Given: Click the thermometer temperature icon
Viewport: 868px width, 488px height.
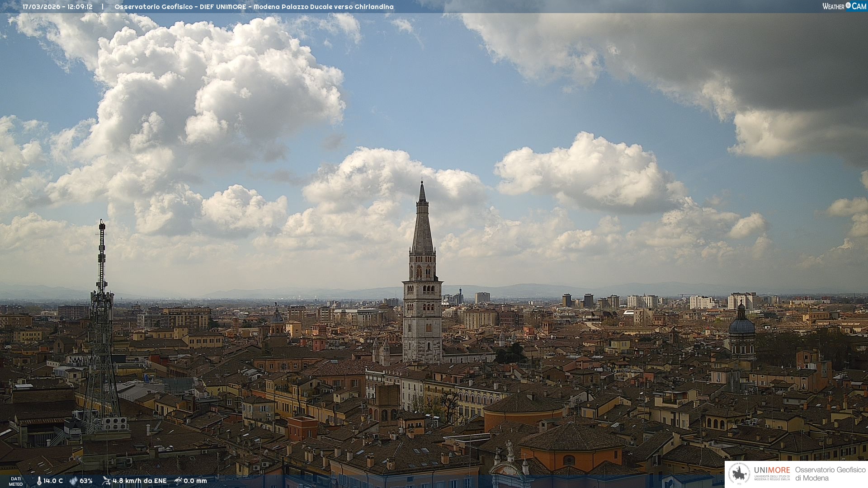Looking at the screenshot, I should pyautogui.click(x=39, y=481).
